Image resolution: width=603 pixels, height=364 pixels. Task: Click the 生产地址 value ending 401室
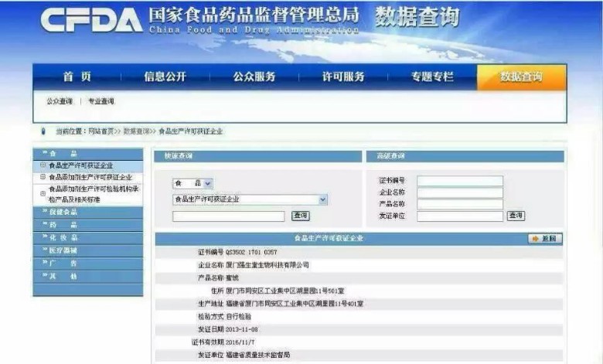[295, 304]
